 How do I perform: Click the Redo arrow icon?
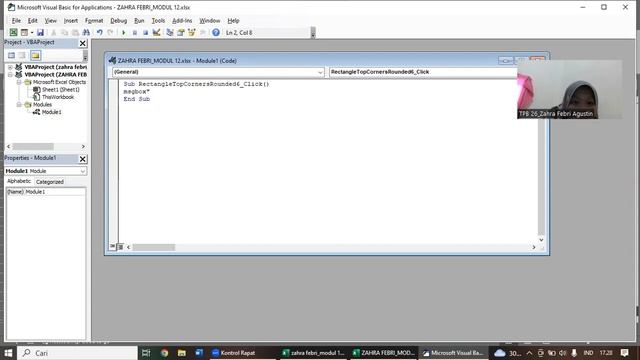coord(110,32)
